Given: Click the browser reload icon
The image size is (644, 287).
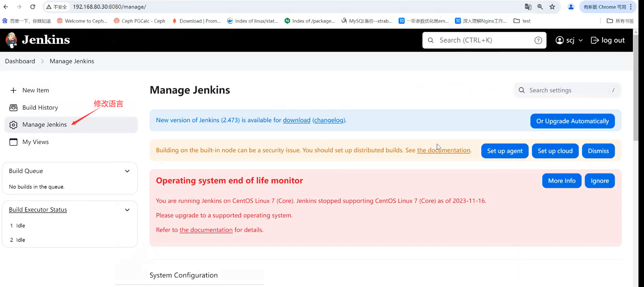Looking at the screenshot, I should pyautogui.click(x=33, y=7).
